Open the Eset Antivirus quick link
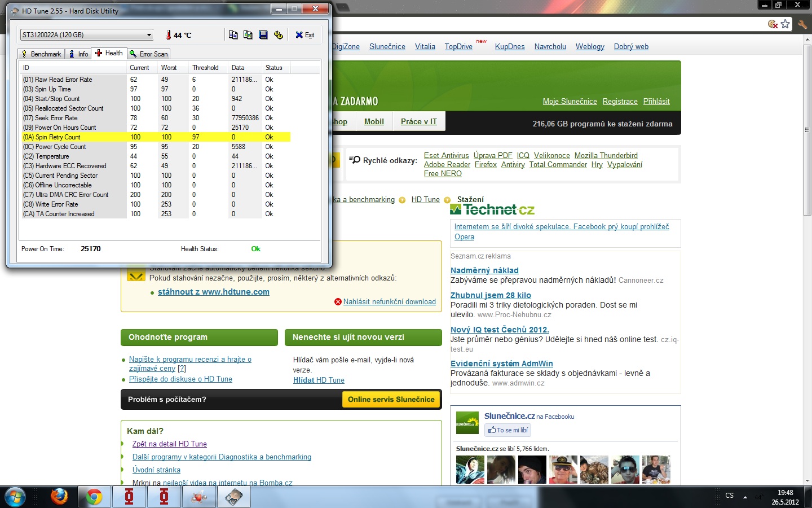The height and width of the screenshot is (508, 812). tap(446, 155)
